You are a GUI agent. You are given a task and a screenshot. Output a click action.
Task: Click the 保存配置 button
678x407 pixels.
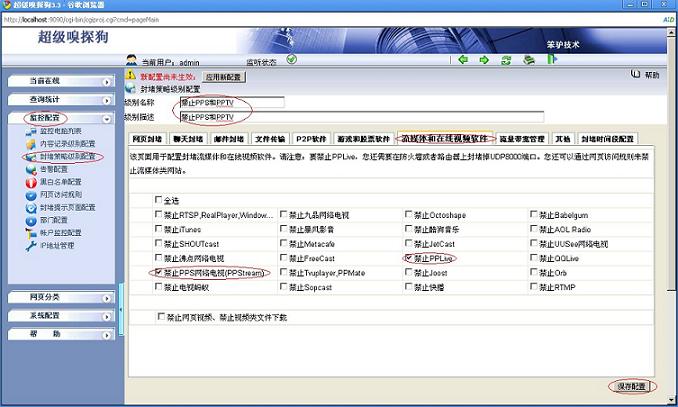(632, 386)
